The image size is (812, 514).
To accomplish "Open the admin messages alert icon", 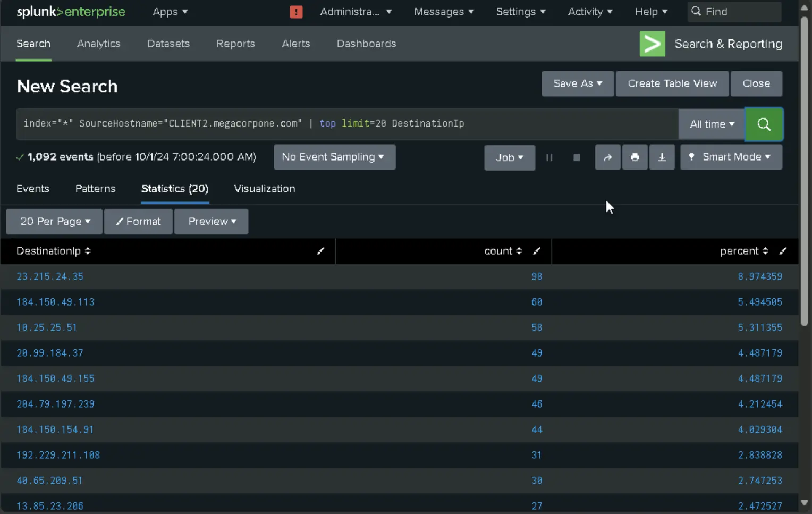I will 296,11.
